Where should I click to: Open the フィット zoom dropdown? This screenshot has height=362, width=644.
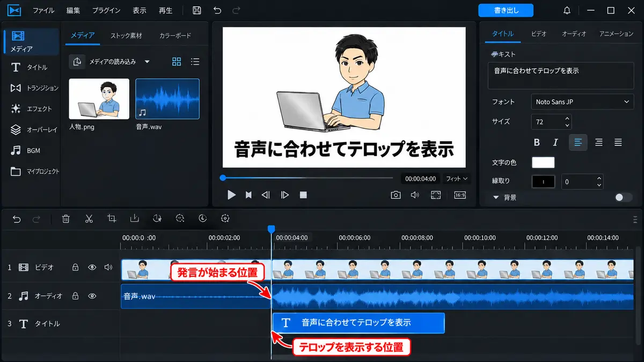point(457,179)
